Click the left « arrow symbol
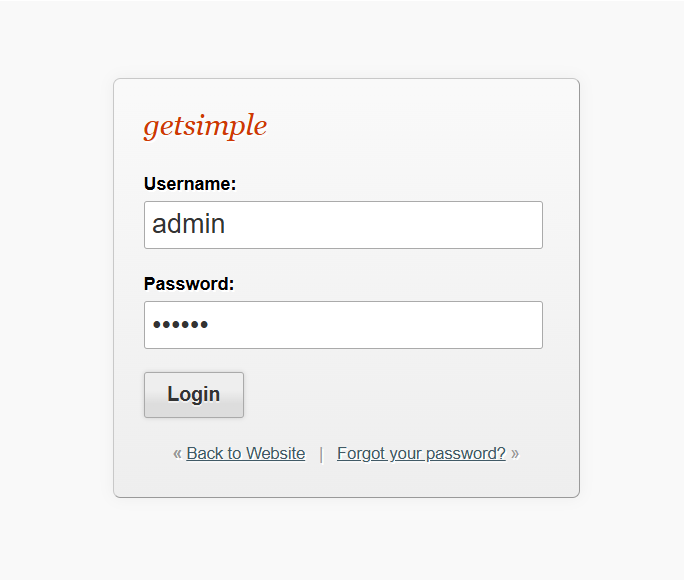This screenshot has width=684, height=580. (177, 453)
